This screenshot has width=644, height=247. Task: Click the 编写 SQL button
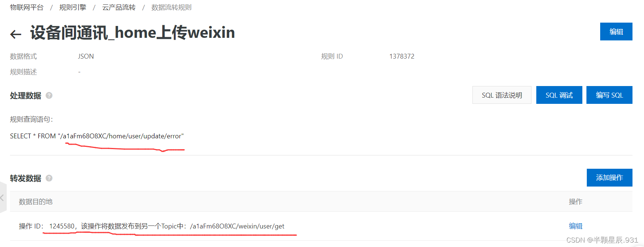[609, 95]
